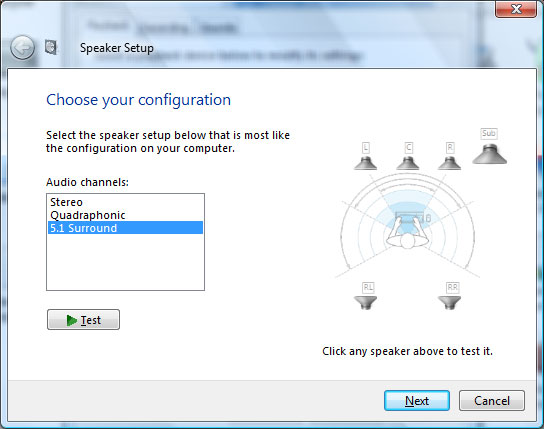Start the Test playback button
Viewport: 544px width, 429px height.
(x=84, y=319)
